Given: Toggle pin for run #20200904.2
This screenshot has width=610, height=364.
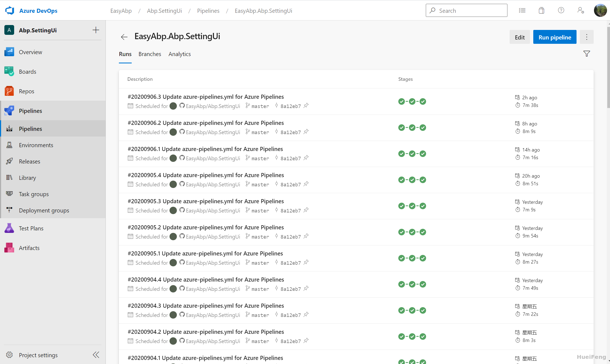Looking at the screenshot, I should pyautogui.click(x=306, y=341).
